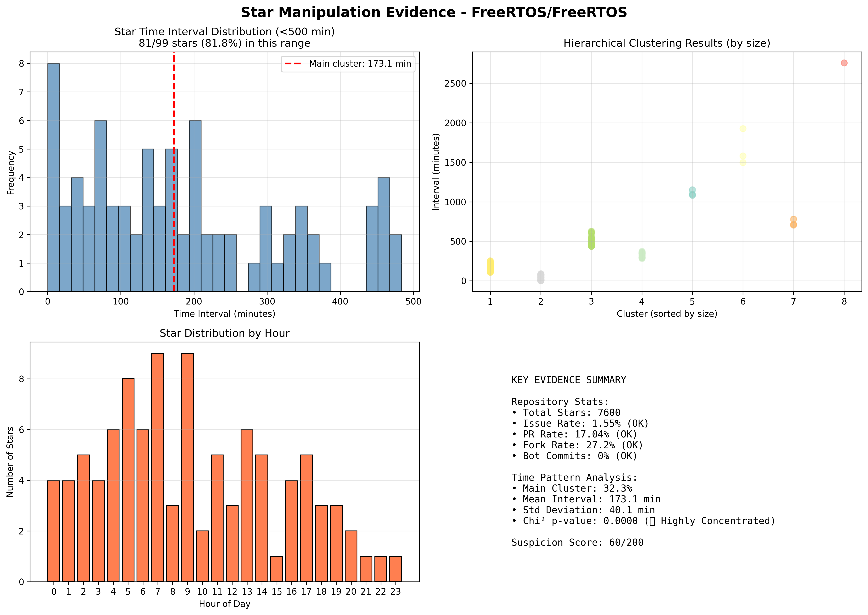The image size is (868, 615).
Task: Click the tallest histogram bar at 0 minutes
Action: [53, 177]
